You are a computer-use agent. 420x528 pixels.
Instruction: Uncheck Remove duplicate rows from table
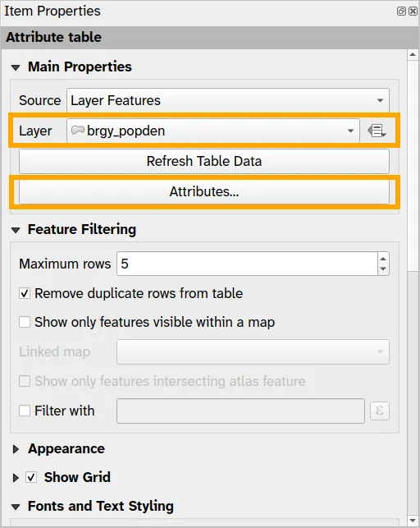point(25,293)
